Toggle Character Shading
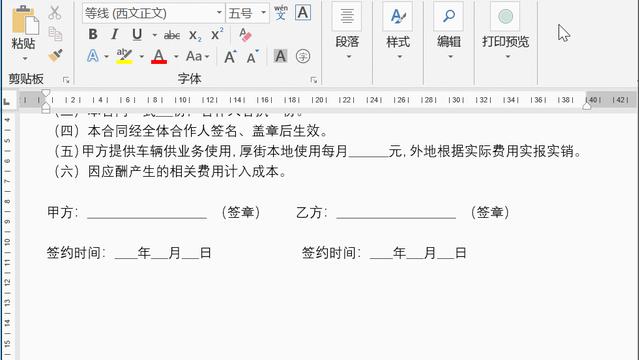The width and height of the screenshot is (640, 360). point(280,56)
